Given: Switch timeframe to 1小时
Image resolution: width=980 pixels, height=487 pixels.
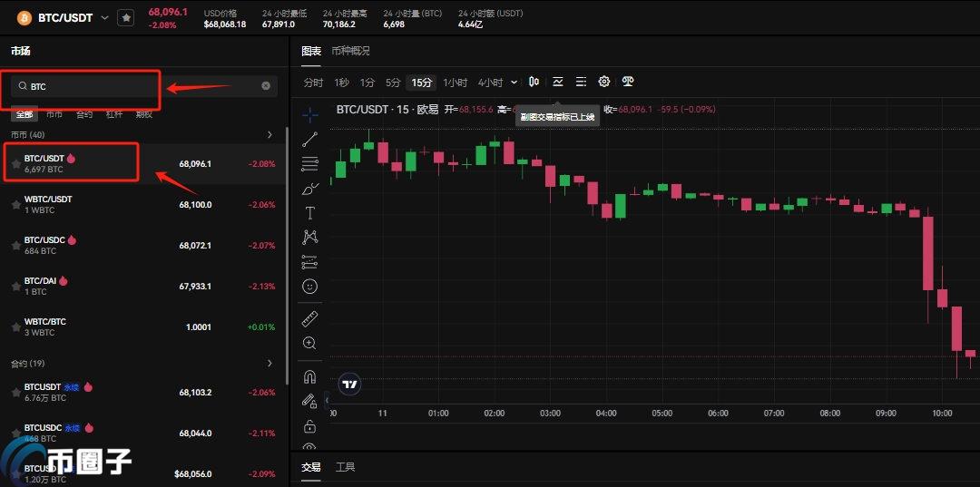Looking at the screenshot, I should pos(455,83).
